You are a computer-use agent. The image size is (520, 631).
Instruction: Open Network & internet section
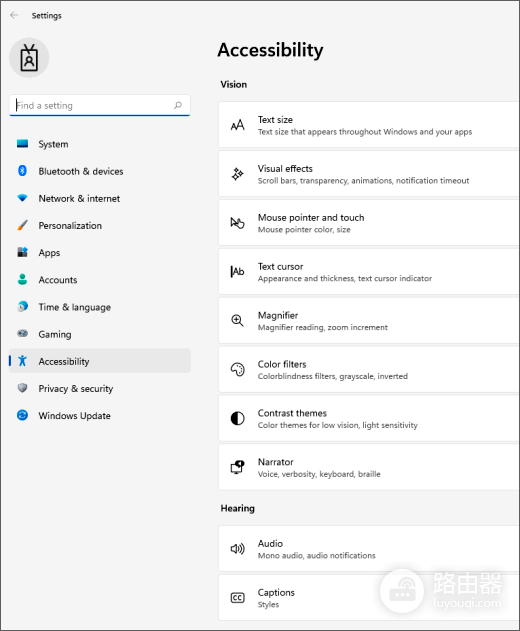click(x=99, y=198)
